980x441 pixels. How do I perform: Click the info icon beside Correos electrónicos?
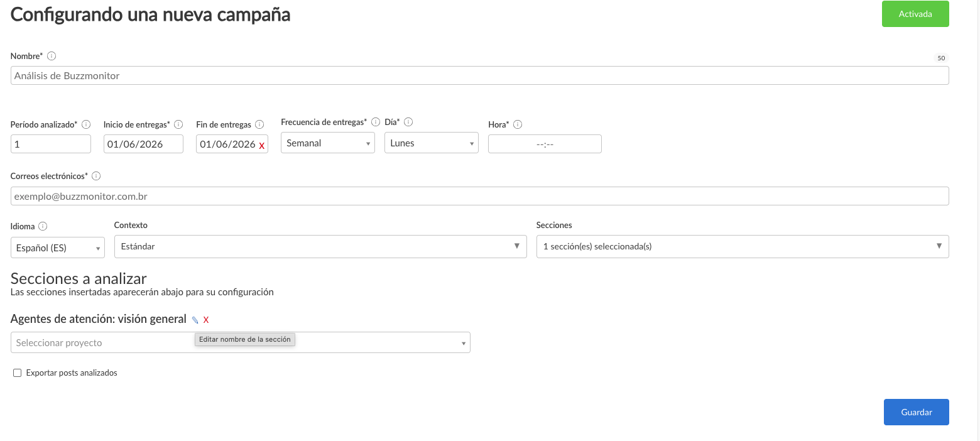click(96, 176)
